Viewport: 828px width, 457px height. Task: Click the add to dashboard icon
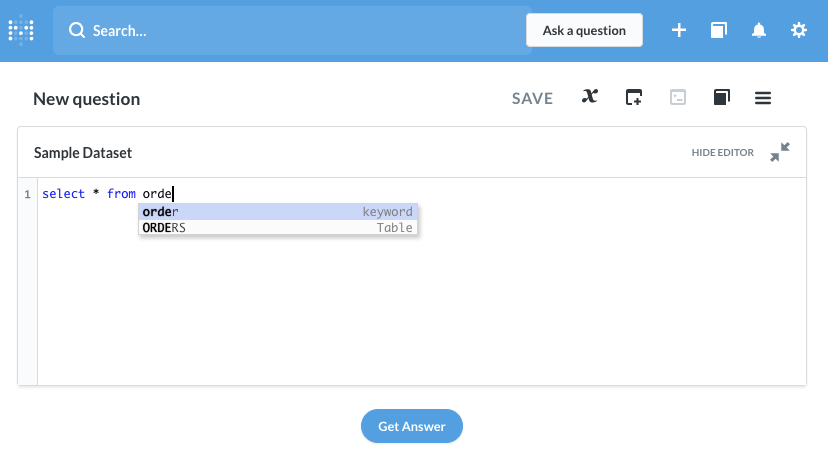[634, 97]
